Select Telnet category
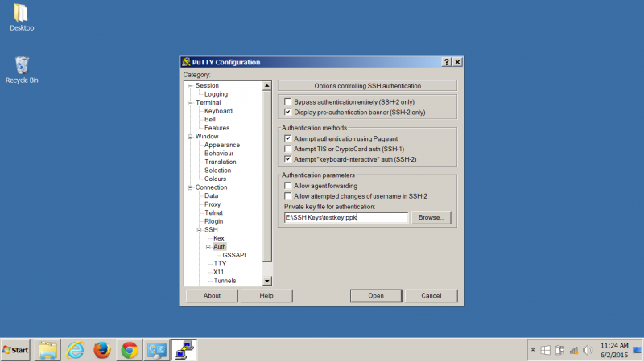644x362 pixels. (214, 212)
